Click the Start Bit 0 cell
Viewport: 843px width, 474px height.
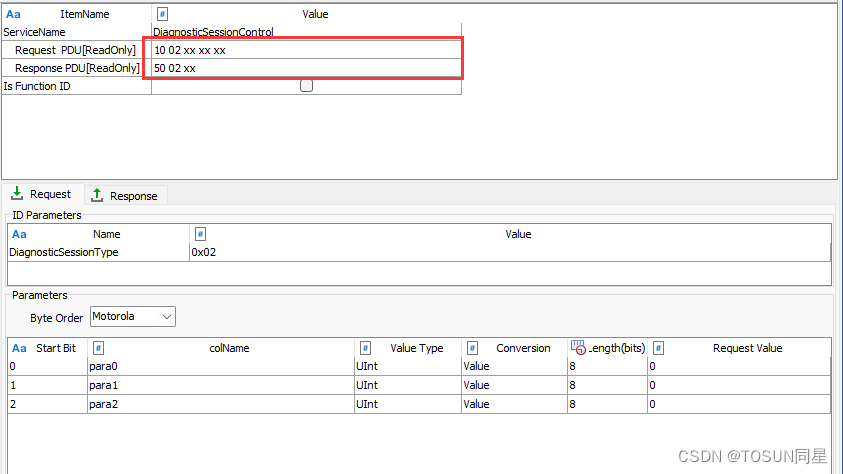point(47,367)
